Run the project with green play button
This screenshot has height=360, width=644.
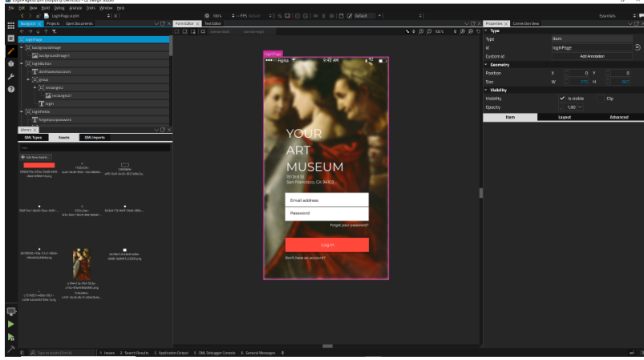(11, 324)
